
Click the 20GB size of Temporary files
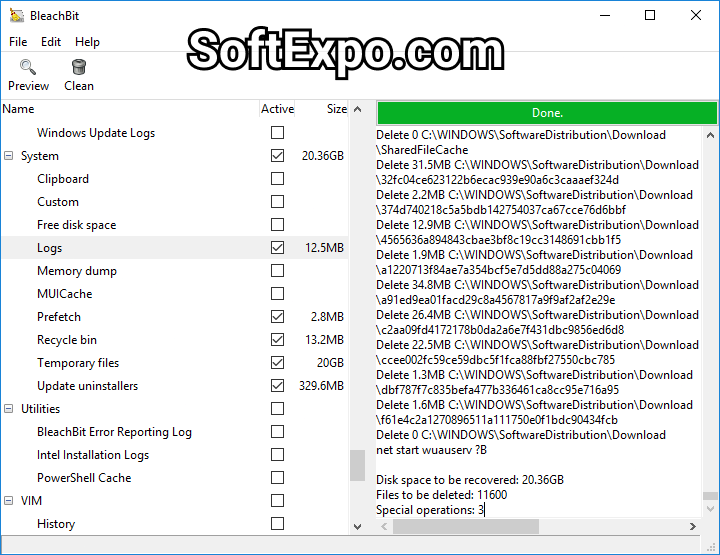330,363
